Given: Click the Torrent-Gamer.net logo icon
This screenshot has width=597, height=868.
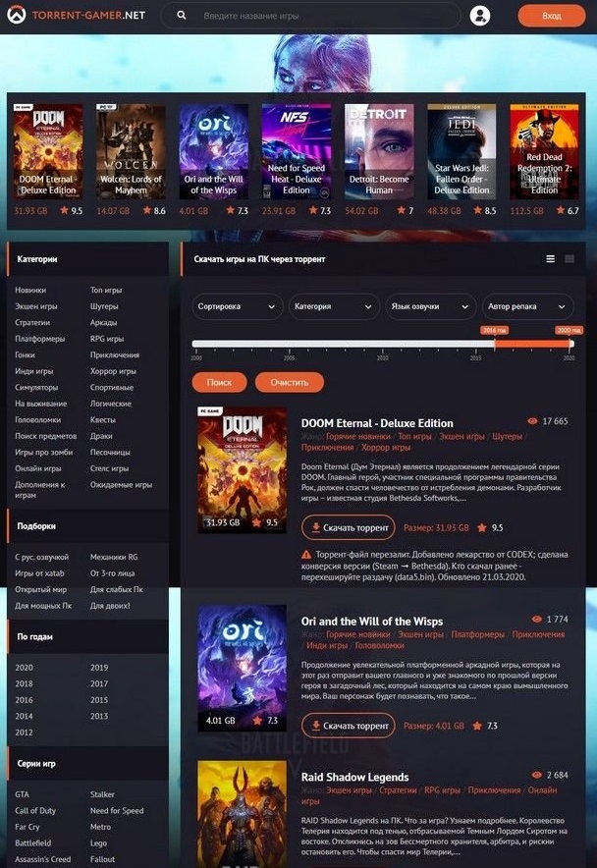Looking at the screenshot, I should (x=16, y=16).
